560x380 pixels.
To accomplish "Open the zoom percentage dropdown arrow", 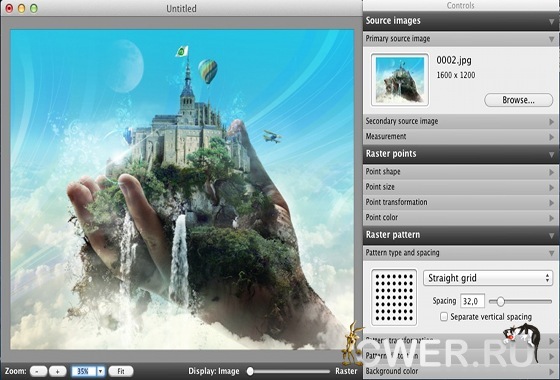I will click(101, 371).
